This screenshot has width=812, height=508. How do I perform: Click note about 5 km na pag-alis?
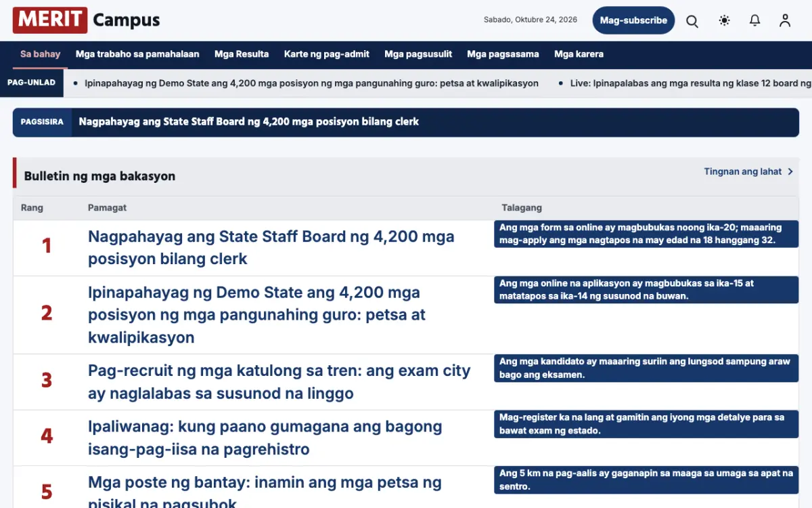(x=646, y=480)
